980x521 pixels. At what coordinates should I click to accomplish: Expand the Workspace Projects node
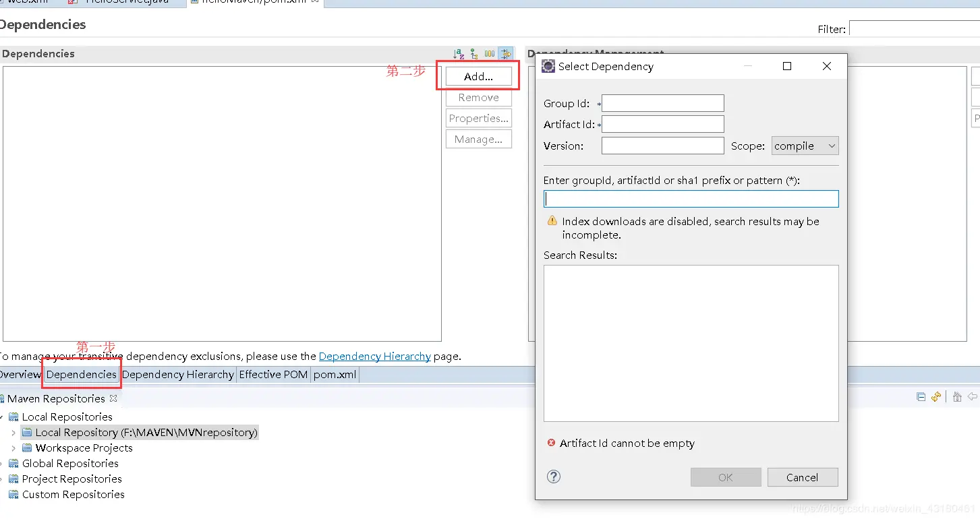(13, 448)
